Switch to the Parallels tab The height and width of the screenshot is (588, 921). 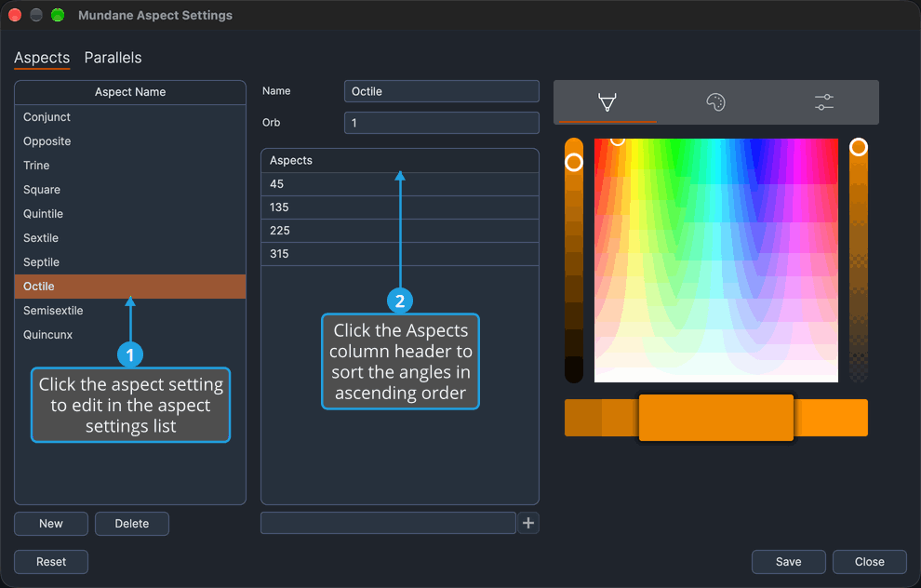(113, 58)
